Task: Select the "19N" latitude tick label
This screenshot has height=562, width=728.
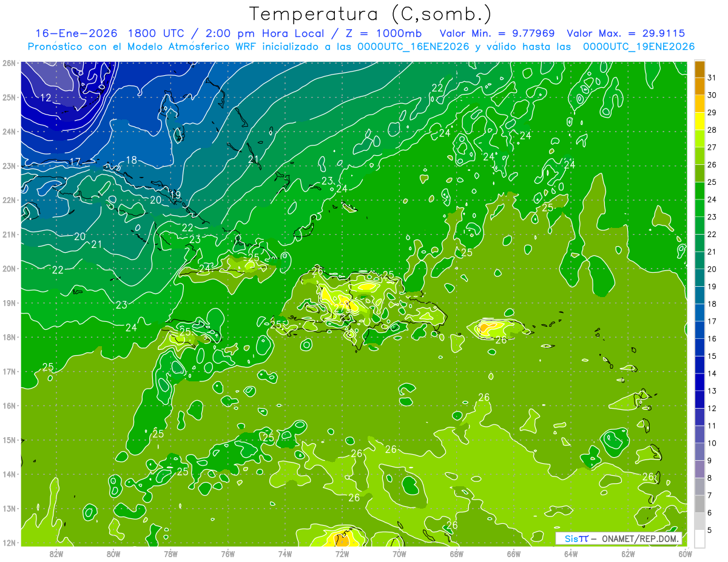Action: coord(9,303)
